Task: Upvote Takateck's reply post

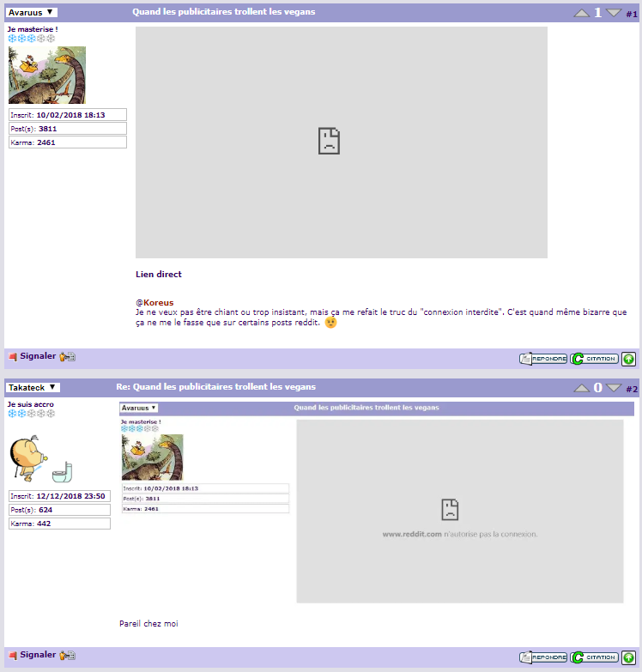Action: pyautogui.click(x=581, y=388)
